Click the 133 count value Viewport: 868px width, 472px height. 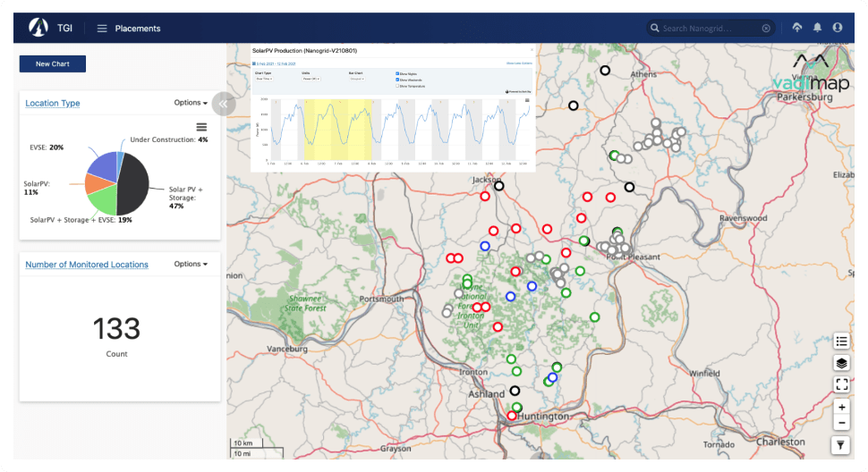point(117,329)
